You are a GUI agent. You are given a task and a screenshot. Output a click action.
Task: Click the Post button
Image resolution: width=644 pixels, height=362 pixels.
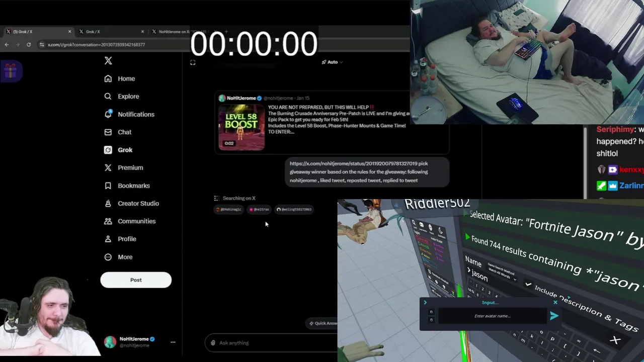136,280
